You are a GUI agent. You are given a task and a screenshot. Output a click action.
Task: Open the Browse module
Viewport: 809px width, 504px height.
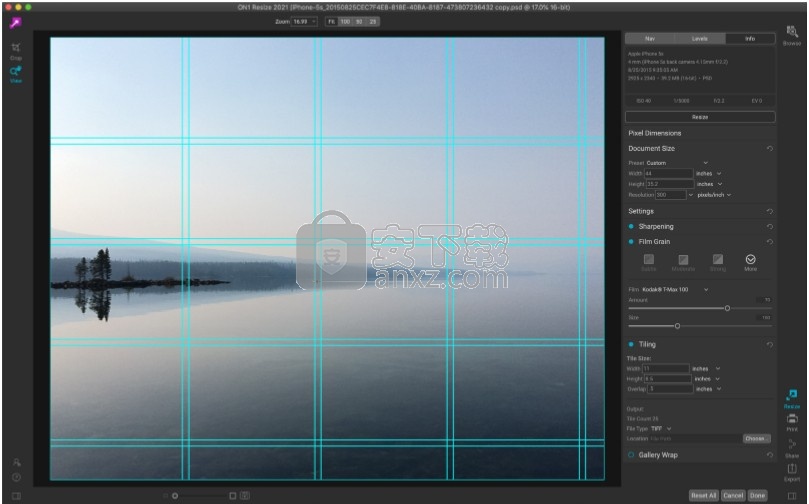pos(791,35)
